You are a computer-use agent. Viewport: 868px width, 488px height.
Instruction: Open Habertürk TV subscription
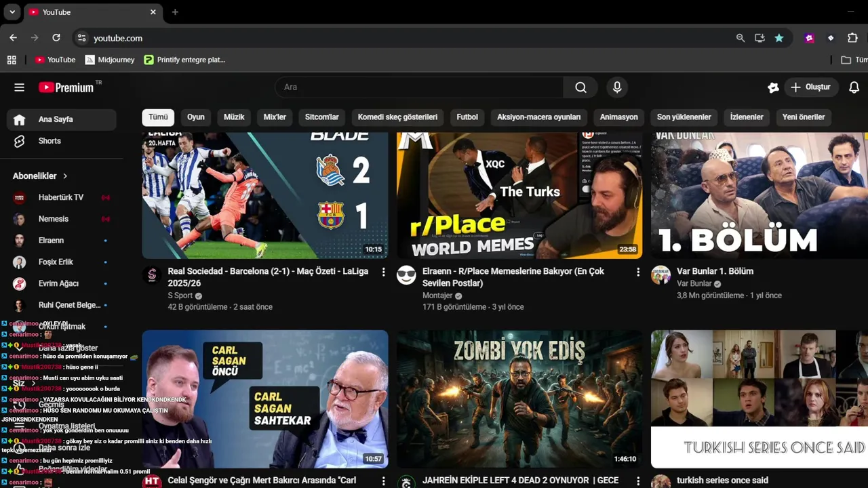pyautogui.click(x=62, y=197)
